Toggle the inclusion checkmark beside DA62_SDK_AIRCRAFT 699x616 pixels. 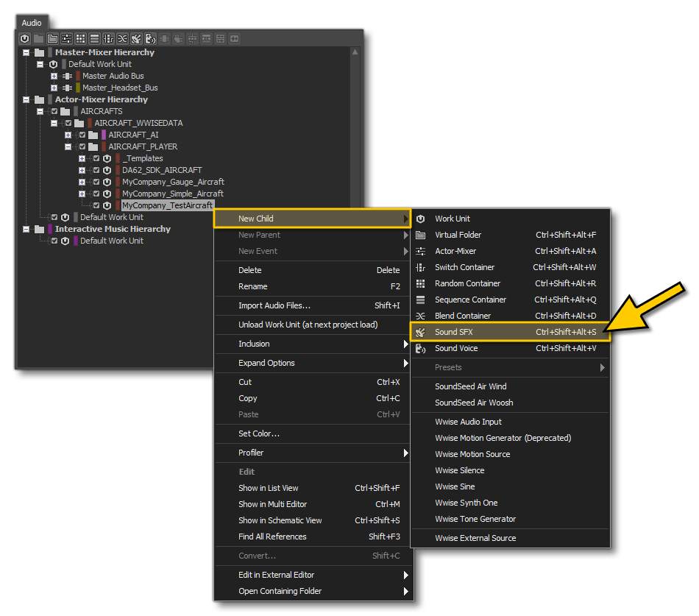(x=96, y=170)
